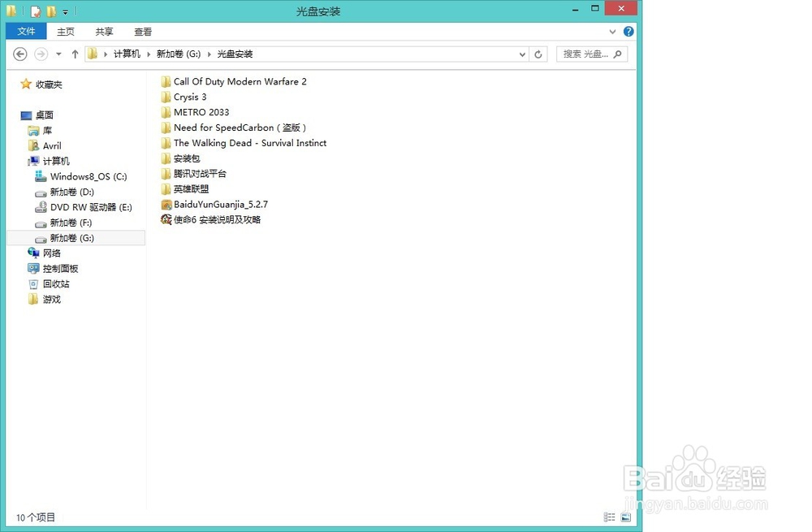This screenshot has height=532, width=812.
Task: Go up to parent folder with up arrow
Action: [75, 54]
